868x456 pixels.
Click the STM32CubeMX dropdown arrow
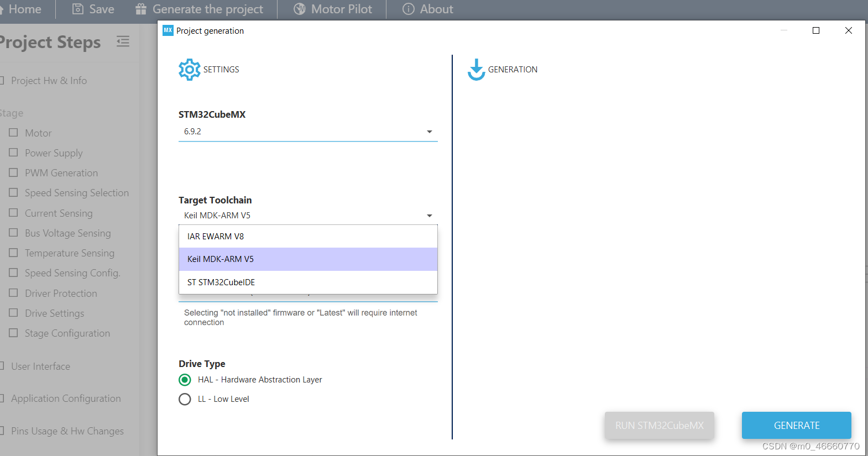pos(430,132)
